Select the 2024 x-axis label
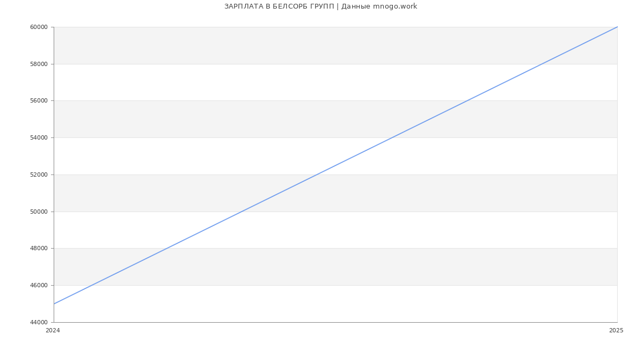The height and width of the screenshot is (349, 644). tap(53, 331)
